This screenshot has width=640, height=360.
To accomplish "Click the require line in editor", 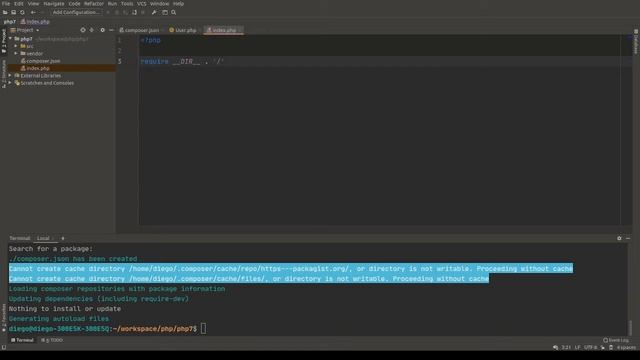I will [x=182, y=61].
